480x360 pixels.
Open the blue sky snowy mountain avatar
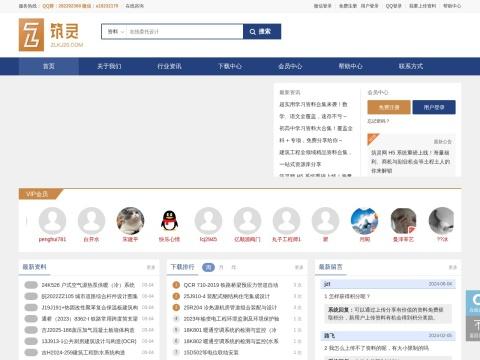tap(365, 221)
